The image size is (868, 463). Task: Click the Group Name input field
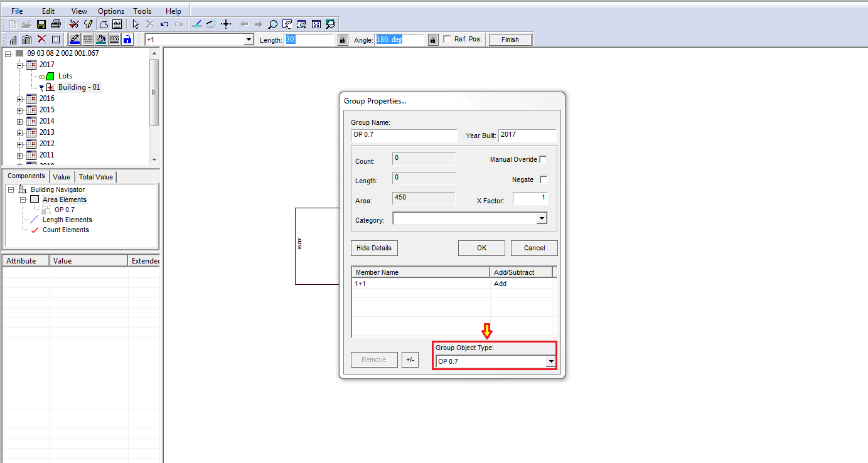click(404, 136)
